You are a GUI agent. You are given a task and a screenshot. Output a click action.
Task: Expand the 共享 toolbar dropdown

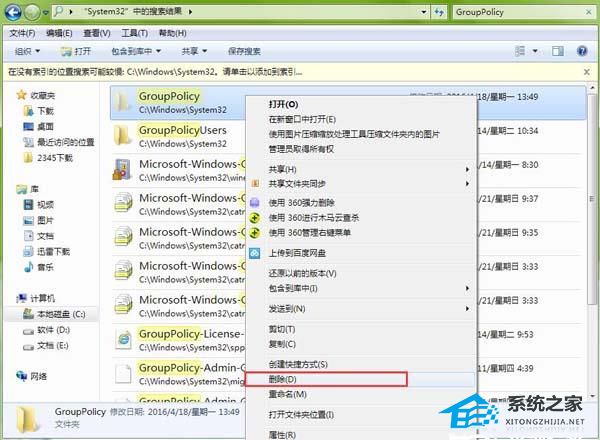[194, 51]
